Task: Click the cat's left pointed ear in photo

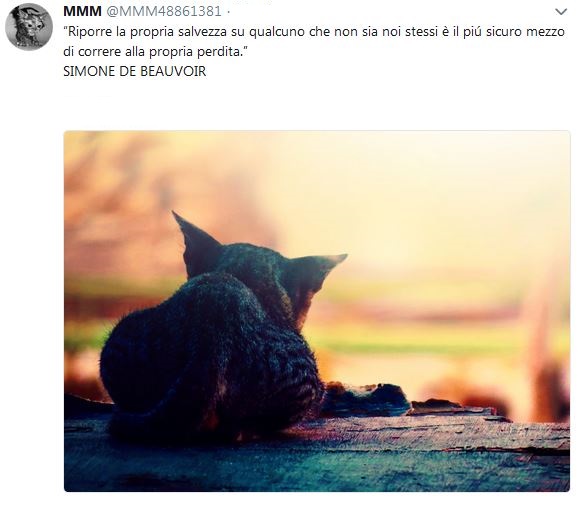Action: click(196, 242)
